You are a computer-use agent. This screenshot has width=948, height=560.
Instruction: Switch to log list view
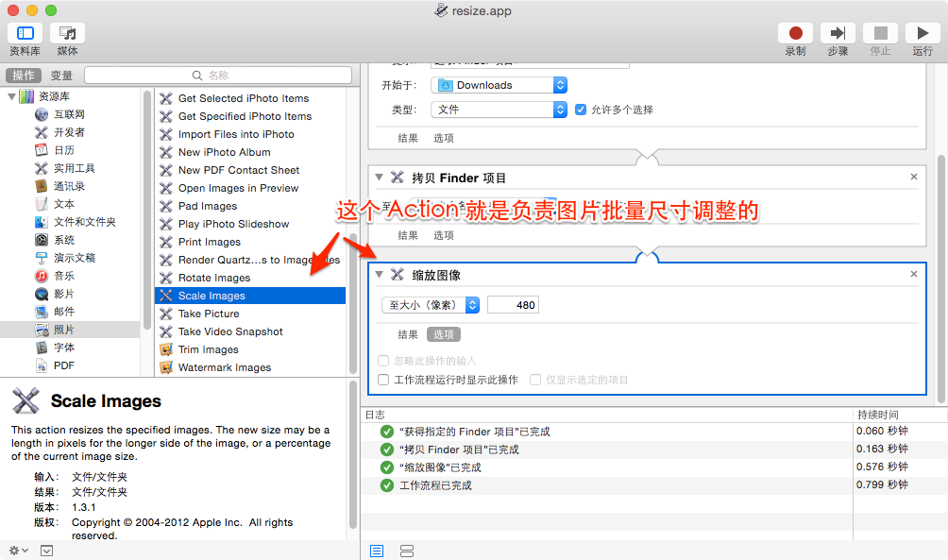click(377, 551)
